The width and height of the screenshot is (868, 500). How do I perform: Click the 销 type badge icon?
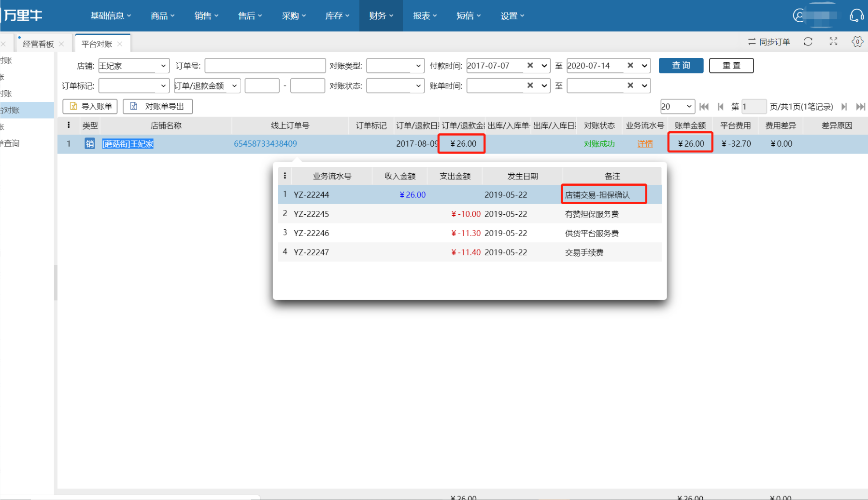tap(90, 144)
